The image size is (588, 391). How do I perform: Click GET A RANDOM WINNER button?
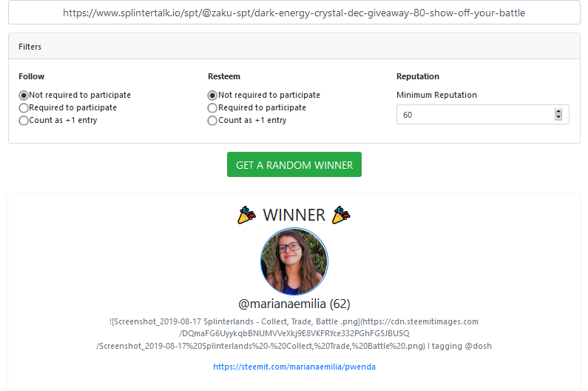[294, 164]
